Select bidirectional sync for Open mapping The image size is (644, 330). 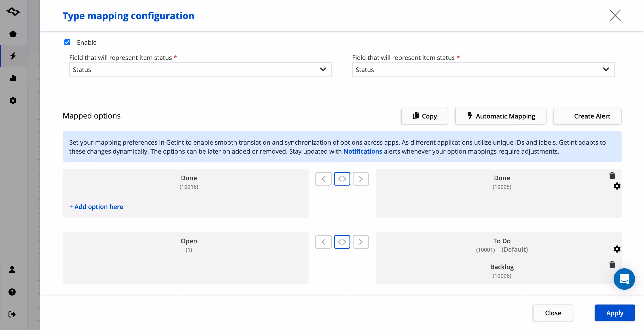[x=342, y=242]
